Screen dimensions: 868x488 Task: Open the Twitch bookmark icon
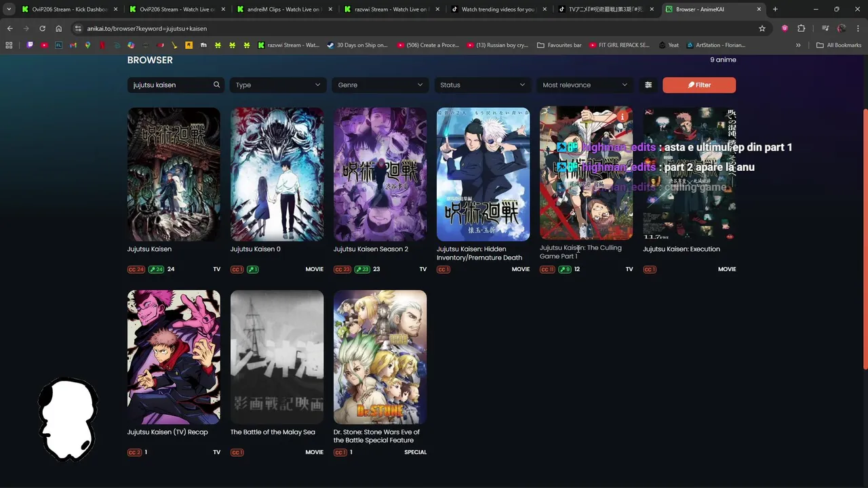[x=30, y=45]
